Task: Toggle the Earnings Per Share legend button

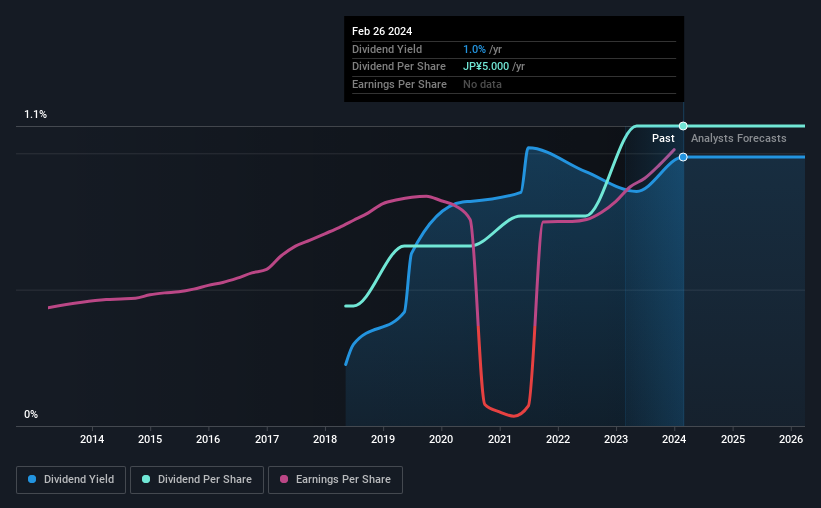Action: (335, 480)
